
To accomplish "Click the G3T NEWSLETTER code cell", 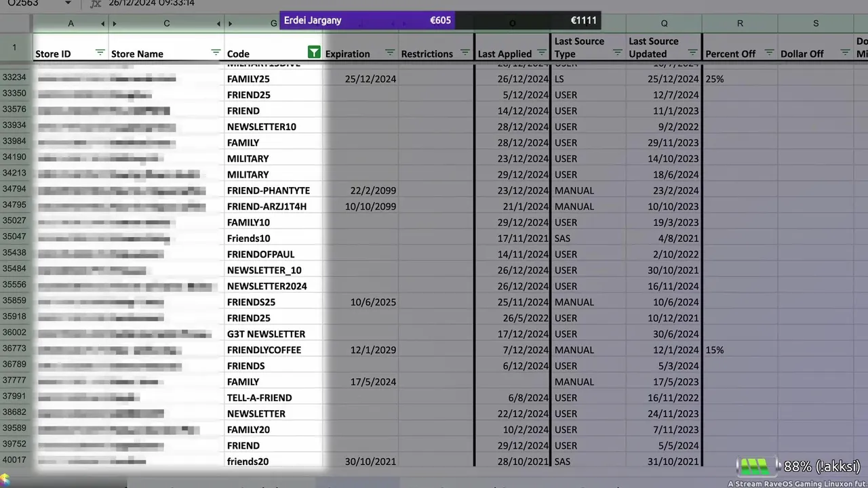I will click(x=273, y=333).
